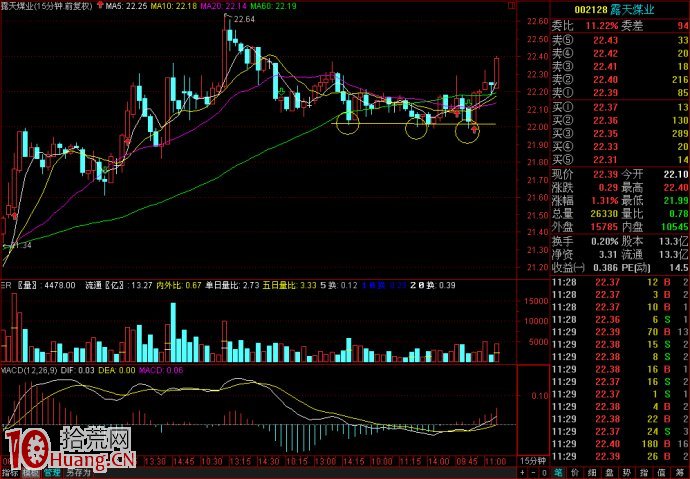Click the PE(动) 14.5 value

tap(679, 268)
